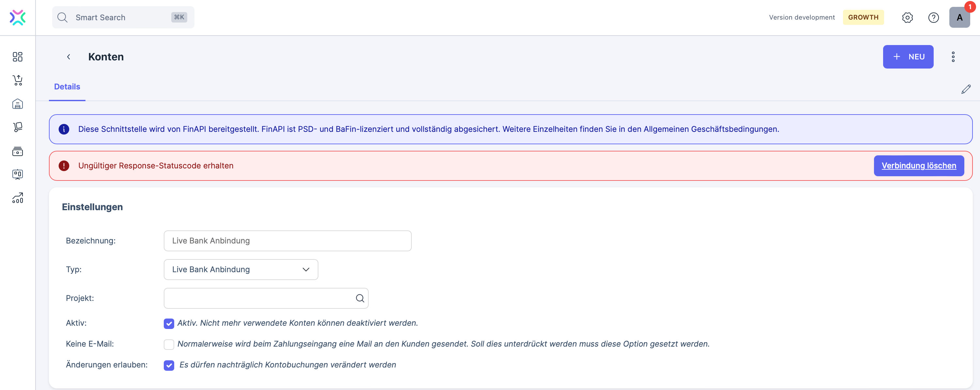This screenshot has width=980, height=390.
Task: Click GROWTH plan label in the header
Action: [x=863, y=17]
